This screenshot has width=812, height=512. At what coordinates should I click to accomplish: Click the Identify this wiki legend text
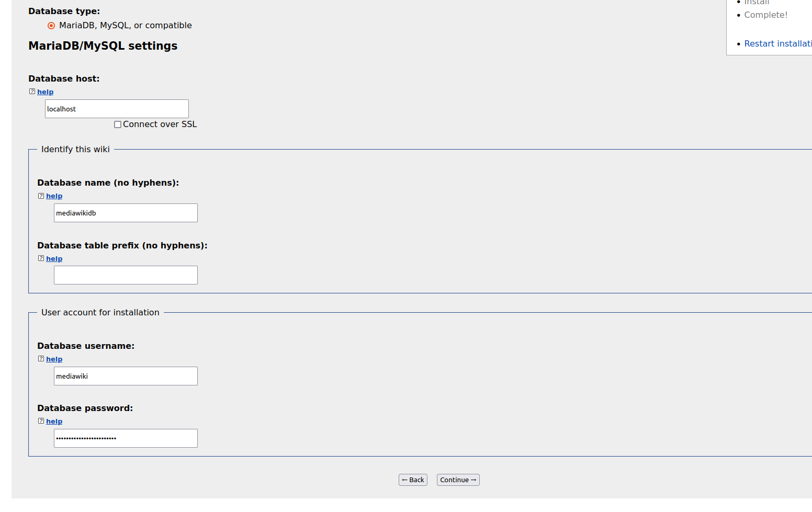(75, 150)
